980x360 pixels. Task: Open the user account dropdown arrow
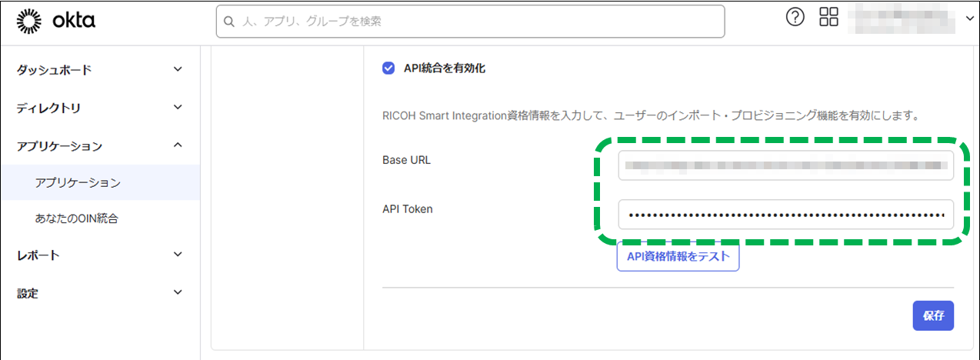[969, 20]
